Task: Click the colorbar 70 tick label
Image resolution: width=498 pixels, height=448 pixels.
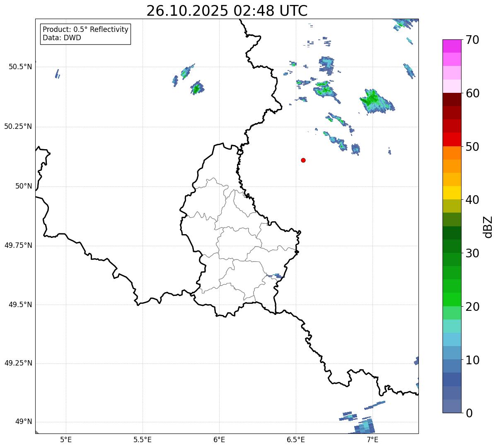Action: [472, 40]
